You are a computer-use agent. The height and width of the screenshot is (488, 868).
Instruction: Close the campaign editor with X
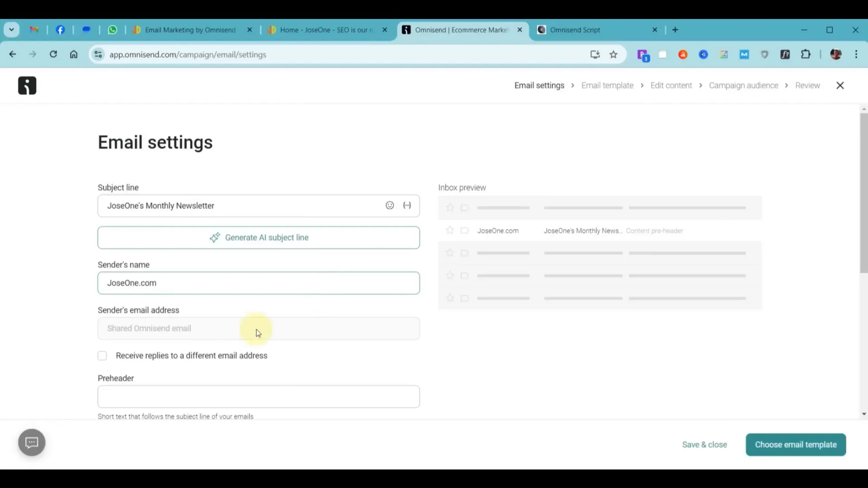coord(840,85)
